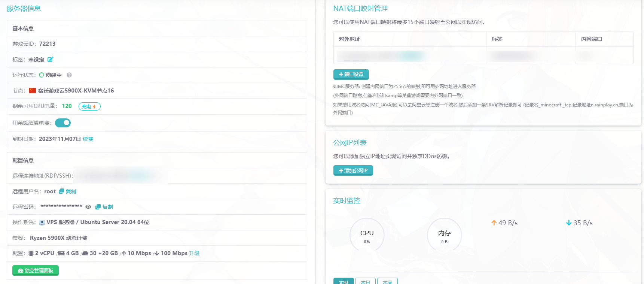This screenshot has height=284, width=644.
Task: Click the edit label pencil icon
Action: pos(50,59)
